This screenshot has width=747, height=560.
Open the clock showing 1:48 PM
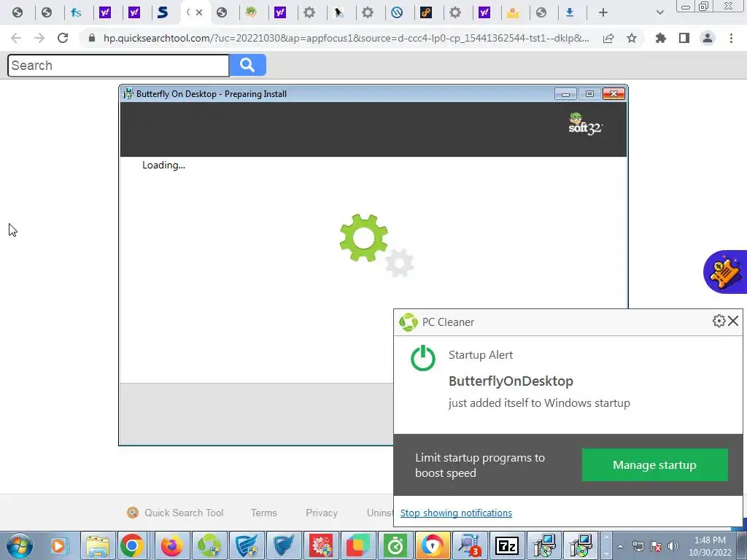tap(710, 546)
